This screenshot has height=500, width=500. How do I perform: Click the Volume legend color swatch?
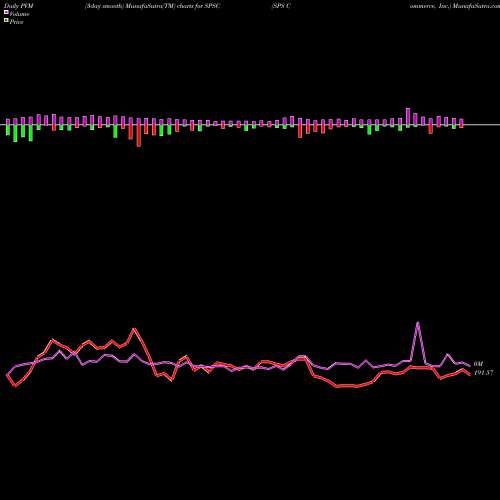(x=6, y=12)
